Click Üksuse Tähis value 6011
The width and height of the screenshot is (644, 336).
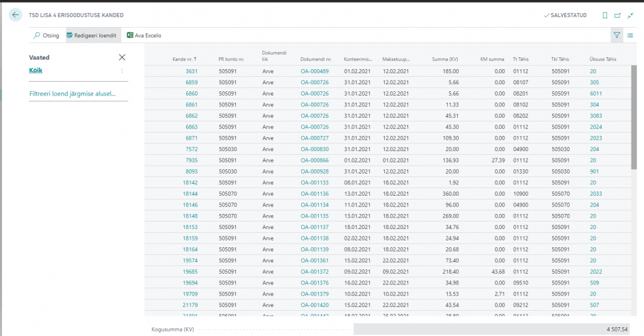click(x=596, y=93)
